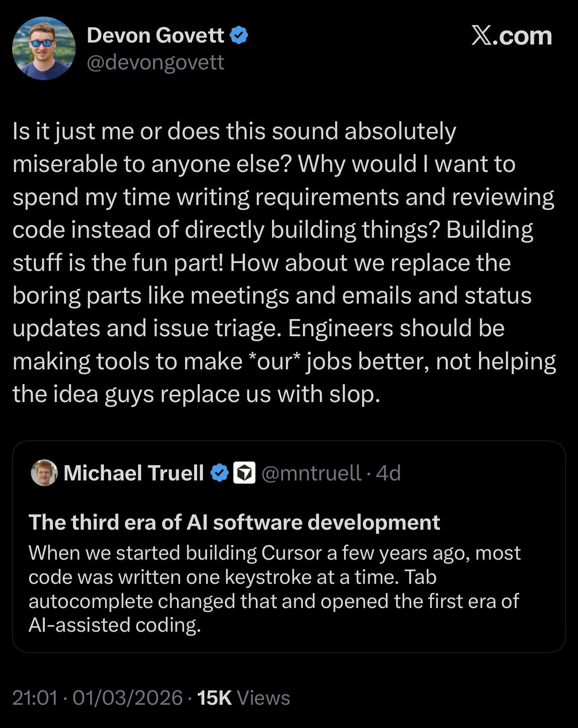Click the Cursor affiliation badge icon
This screenshot has width=578, height=728.
(244, 473)
